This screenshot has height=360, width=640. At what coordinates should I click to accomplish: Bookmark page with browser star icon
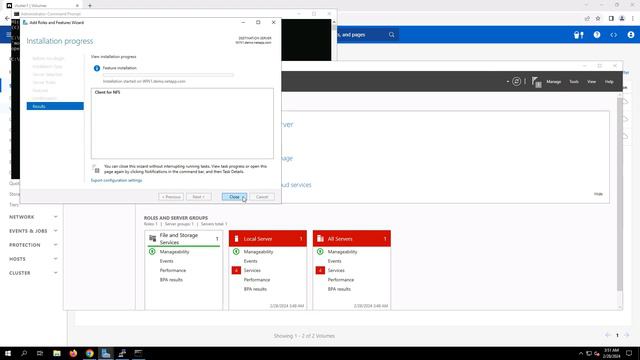coord(598,18)
